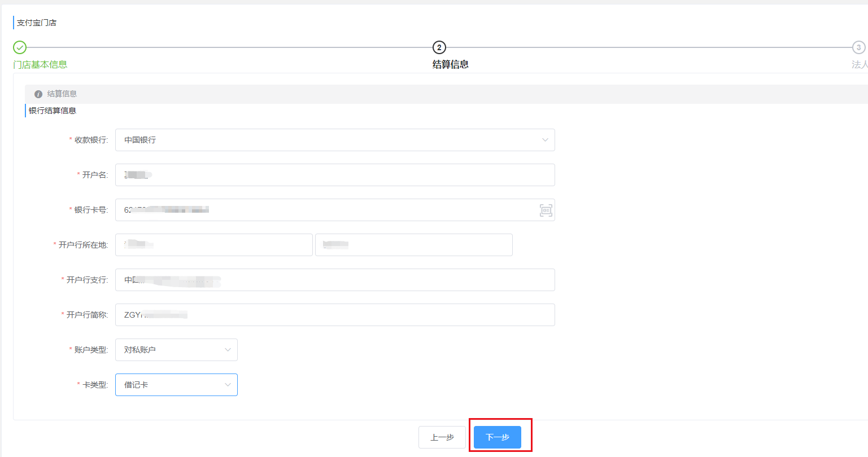Screen dimensions: 868x457
Task: Click the 开户行简称 field label
Action: pos(87,315)
